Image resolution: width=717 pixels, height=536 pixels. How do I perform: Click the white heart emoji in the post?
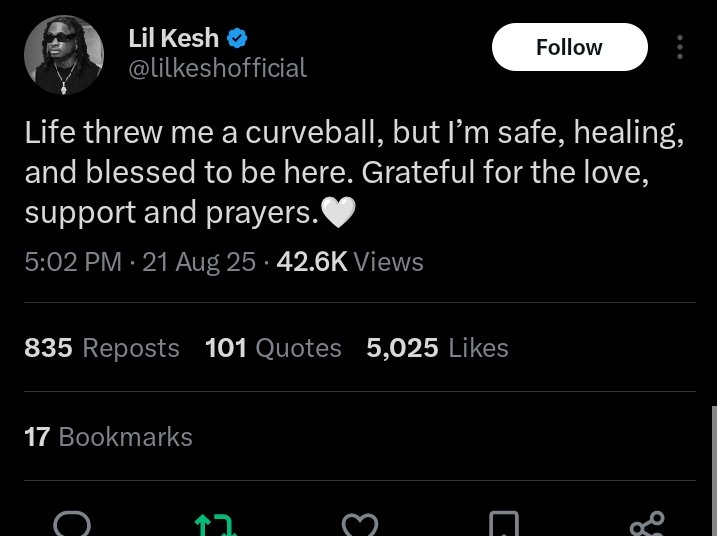(x=336, y=213)
